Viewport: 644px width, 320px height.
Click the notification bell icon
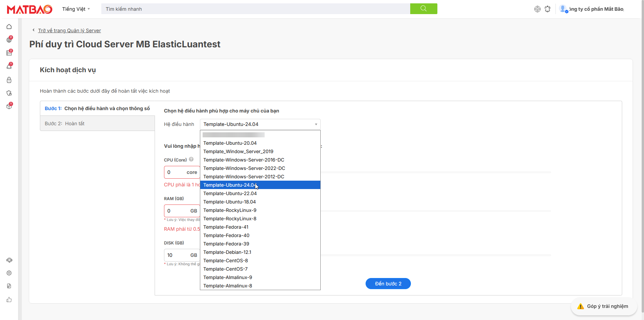[x=547, y=9]
